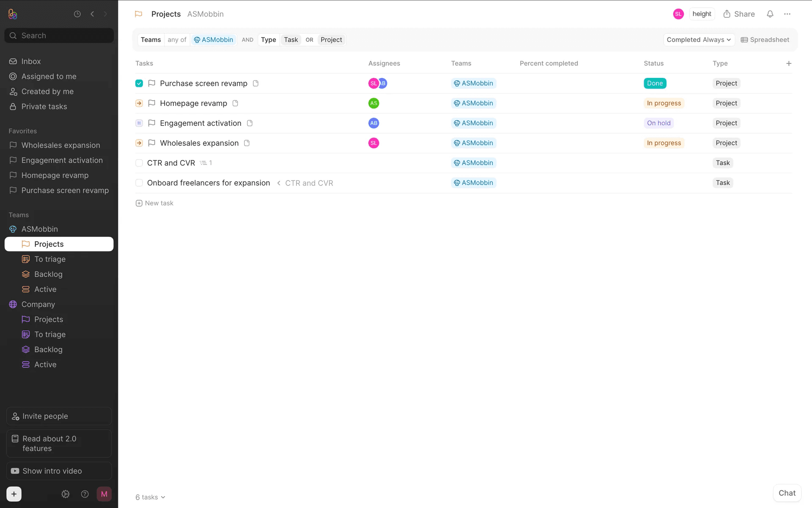Click the plus icon to add column
Screen dimensions: 812x508
click(x=789, y=63)
